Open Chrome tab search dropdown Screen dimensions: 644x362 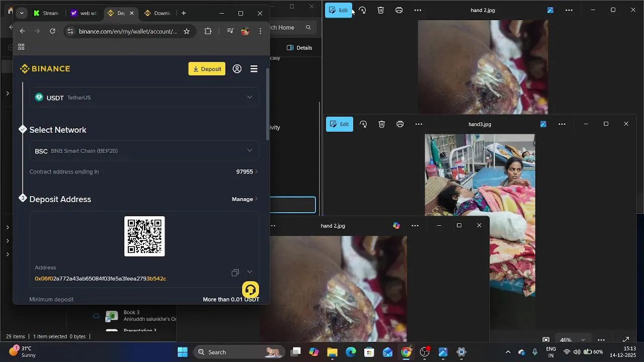click(22, 13)
